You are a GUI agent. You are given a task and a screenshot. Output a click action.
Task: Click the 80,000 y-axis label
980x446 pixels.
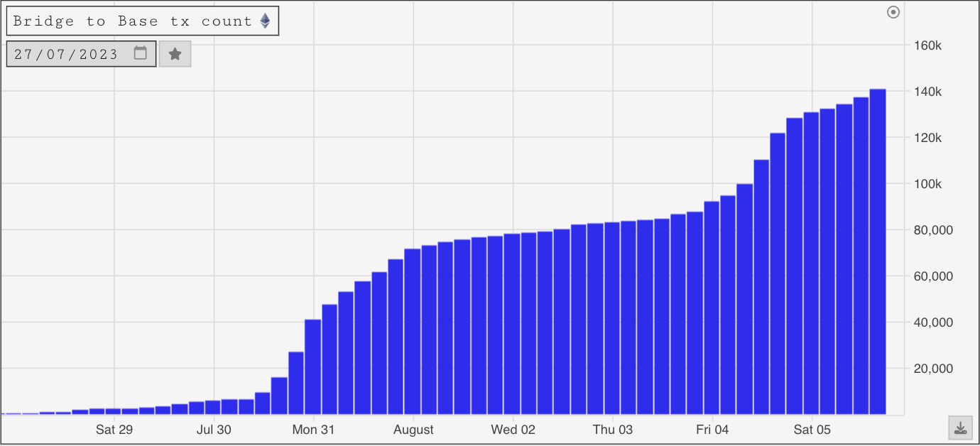pyautogui.click(x=932, y=230)
